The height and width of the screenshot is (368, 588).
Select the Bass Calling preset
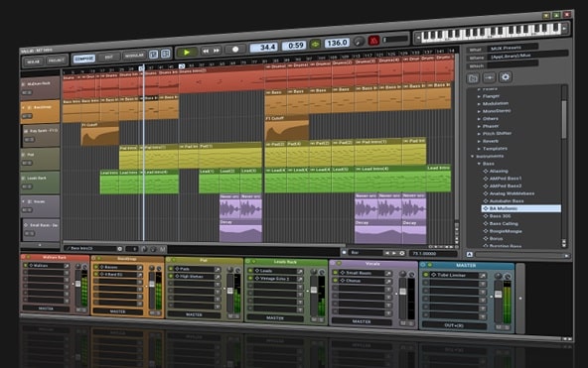501,223
